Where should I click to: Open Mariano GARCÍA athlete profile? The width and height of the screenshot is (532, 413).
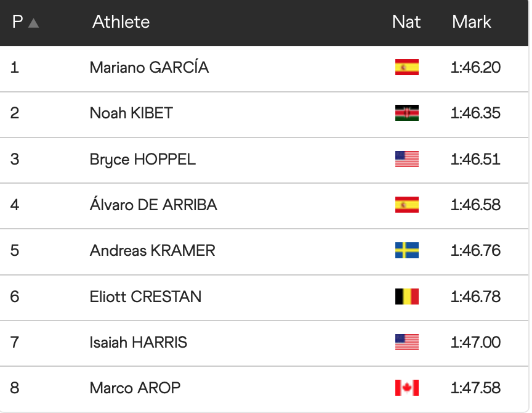click(149, 67)
